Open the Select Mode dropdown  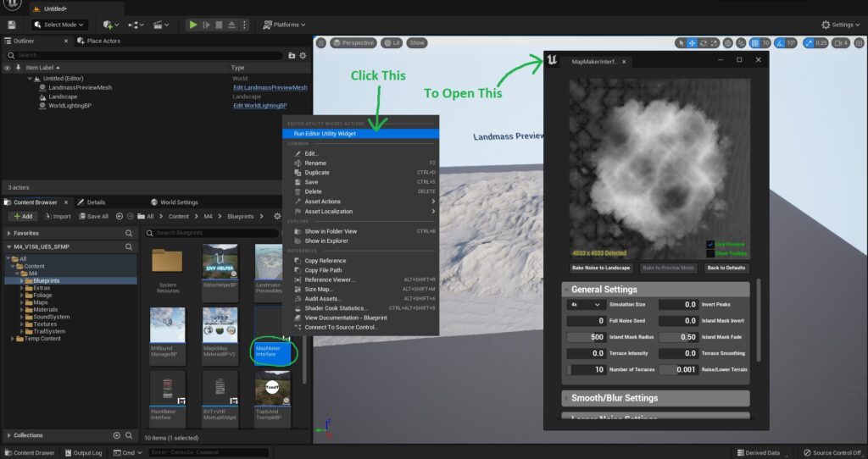pyautogui.click(x=58, y=25)
